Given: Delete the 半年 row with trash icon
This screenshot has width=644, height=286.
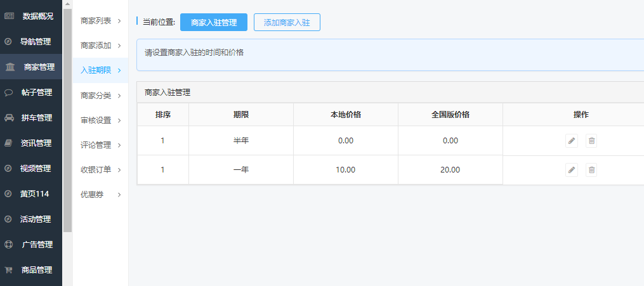Looking at the screenshot, I should [x=591, y=141].
